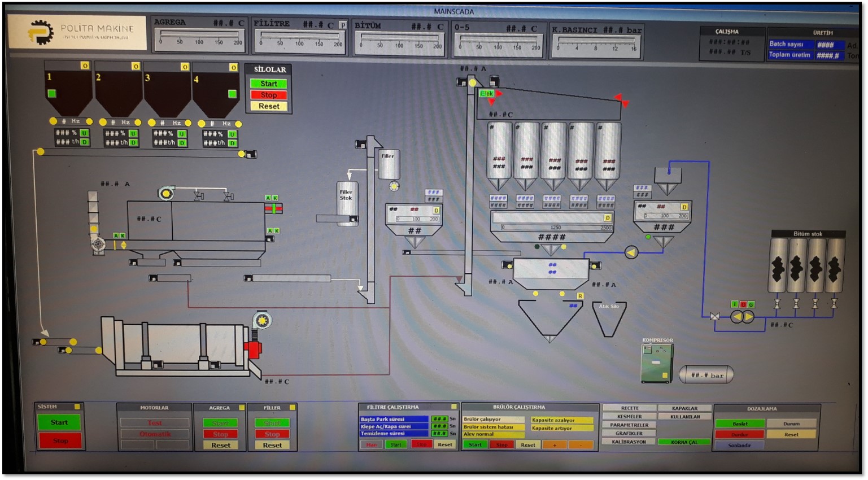This screenshot has width=868, height=480.
Task: Click the burner fan on the rotary dryer
Action: pos(261,321)
